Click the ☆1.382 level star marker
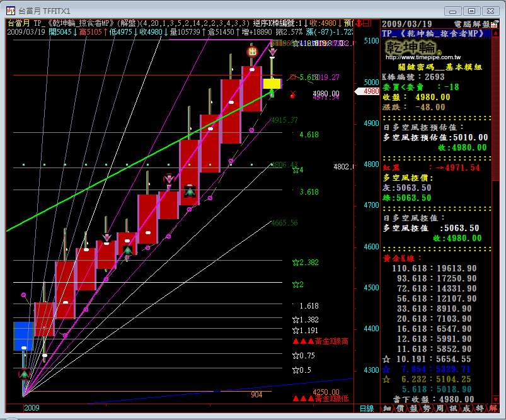Screen dimensions: 506x420 pos(296,320)
